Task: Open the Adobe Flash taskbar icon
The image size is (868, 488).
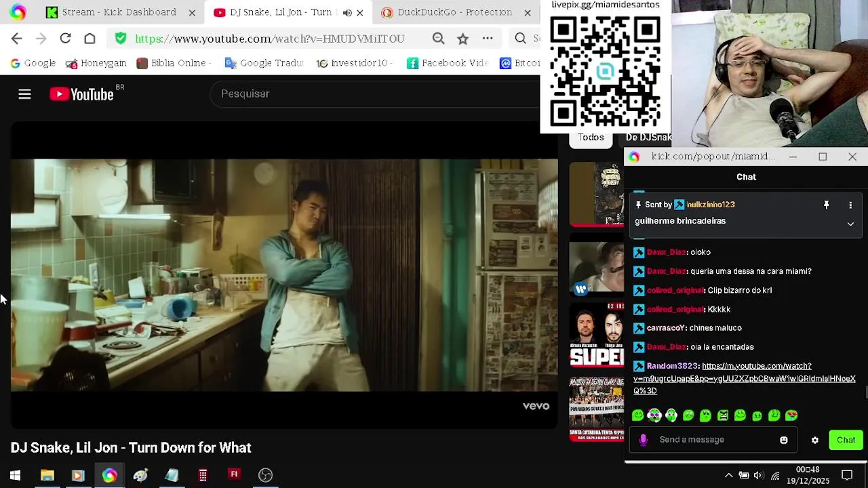Action: 234,475
